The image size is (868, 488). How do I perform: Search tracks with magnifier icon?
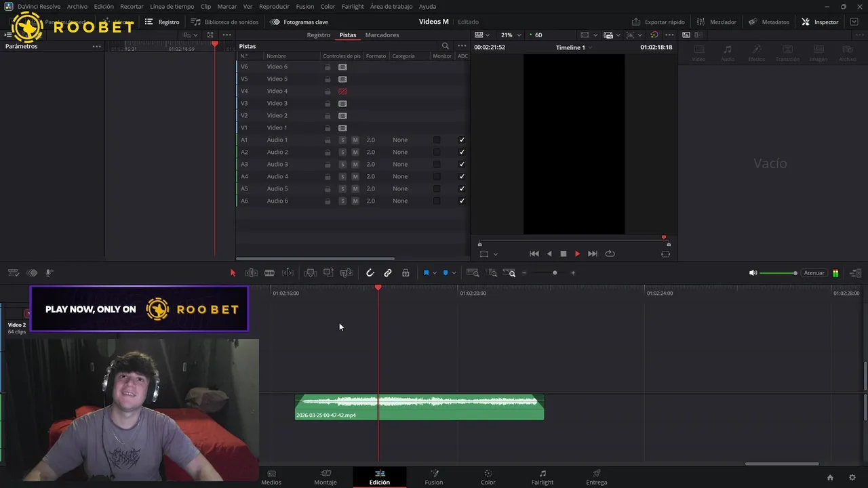446,46
